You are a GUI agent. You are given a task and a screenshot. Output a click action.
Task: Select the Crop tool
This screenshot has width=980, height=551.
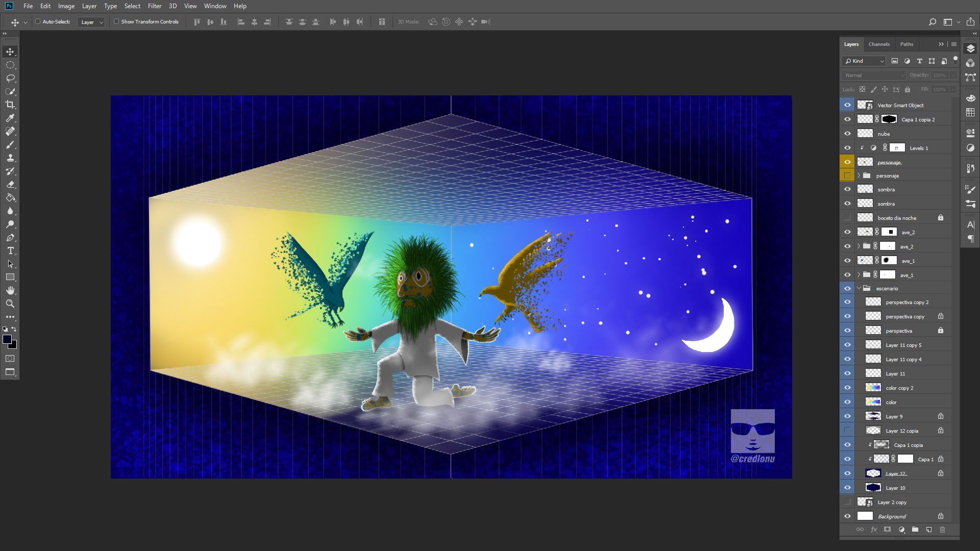(x=10, y=105)
